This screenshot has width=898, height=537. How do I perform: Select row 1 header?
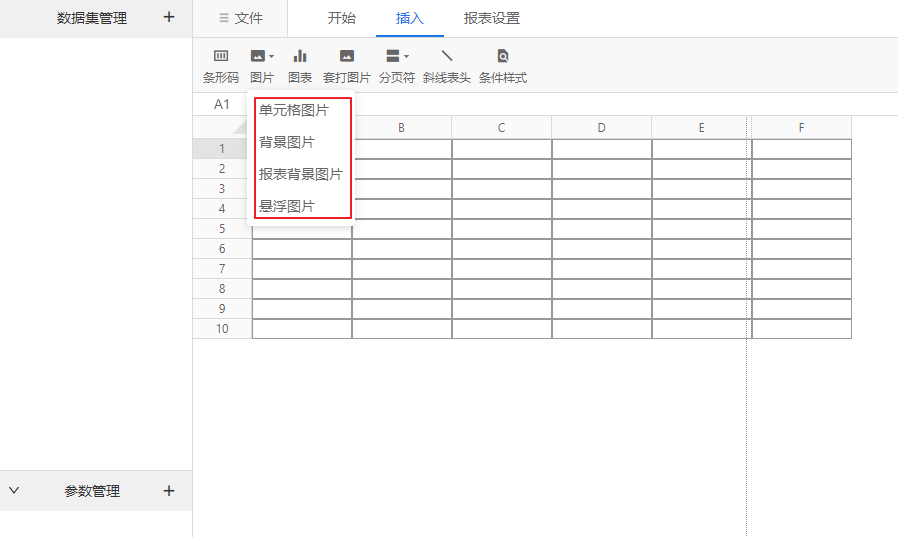point(222,149)
